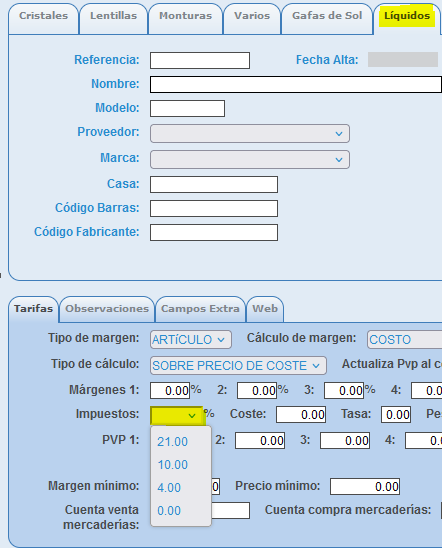Expand the Marca dropdown
This screenshot has height=548, width=442.
pos(250,159)
